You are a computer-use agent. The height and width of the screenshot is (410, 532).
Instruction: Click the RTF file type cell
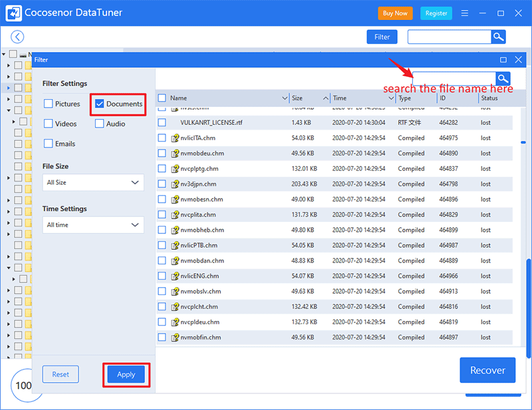click(x=410, y=122)
